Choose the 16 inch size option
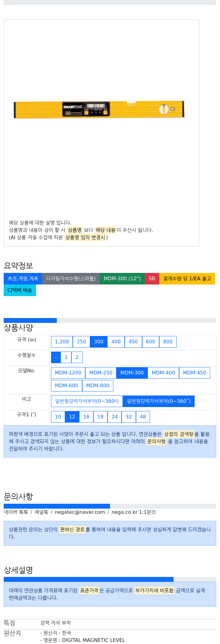Image resolution: width=220 pixels, height=644 pixels. click(x=86, y=417)
